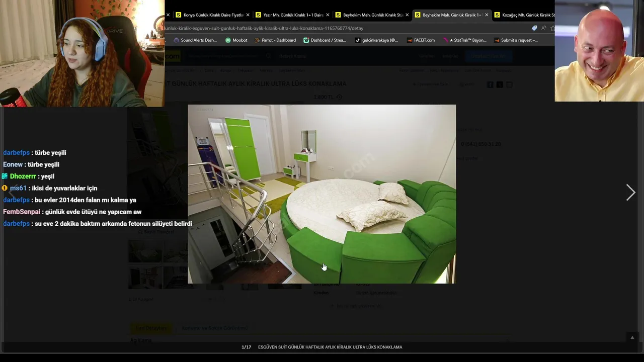Click the 1/17 photo counter caption

[x=246, y=347]
